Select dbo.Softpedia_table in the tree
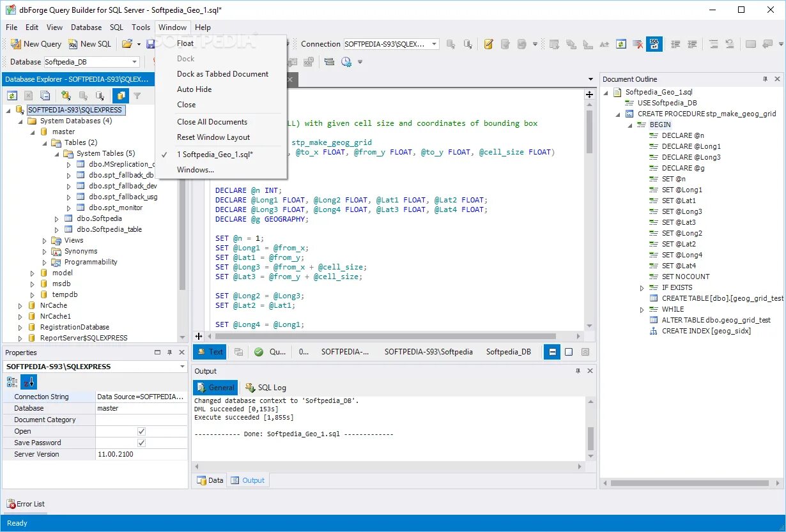The image size is (786, 532). pyautogui.click(x=109, y=229)
